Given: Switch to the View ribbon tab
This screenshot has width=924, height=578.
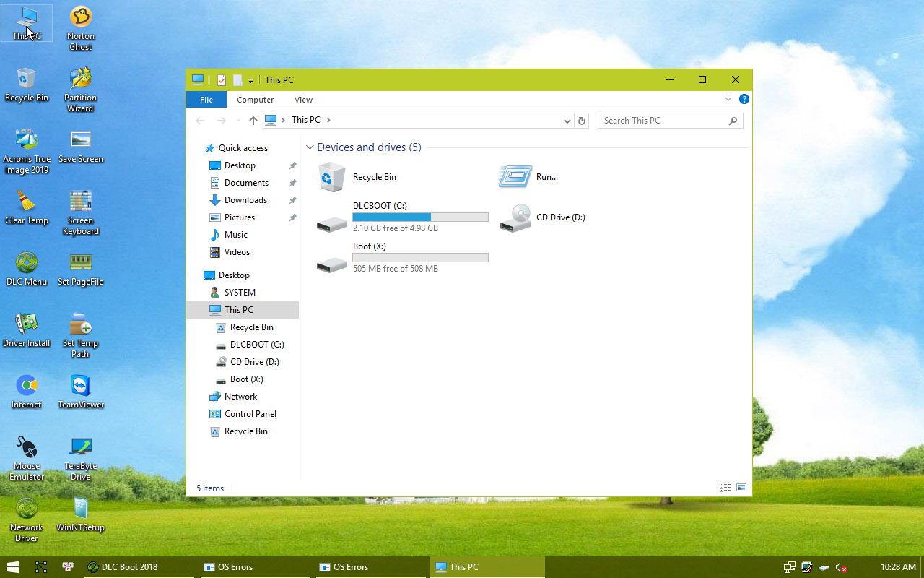Looking at the screenshot, I should pos(303,100).
